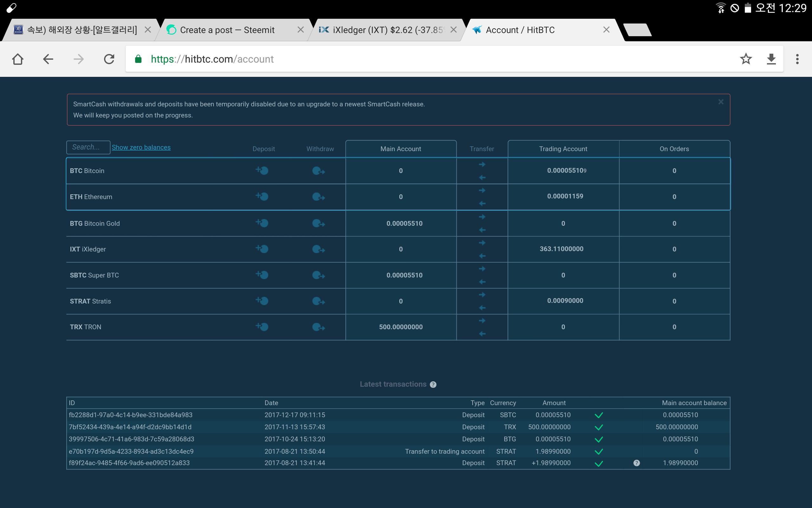Open withdraw for IXT iXledger

tap(318, 249)
